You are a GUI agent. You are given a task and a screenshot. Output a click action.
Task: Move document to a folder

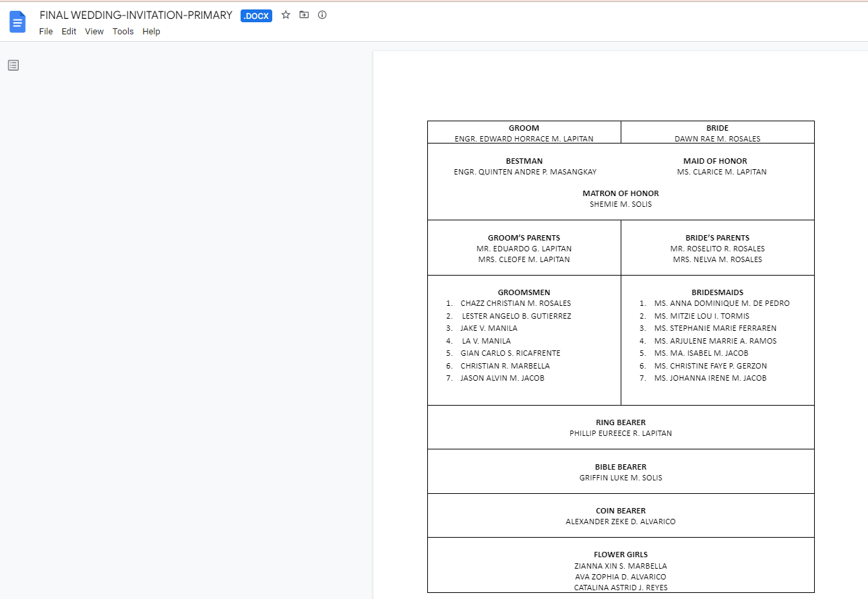tap(304, 15)
